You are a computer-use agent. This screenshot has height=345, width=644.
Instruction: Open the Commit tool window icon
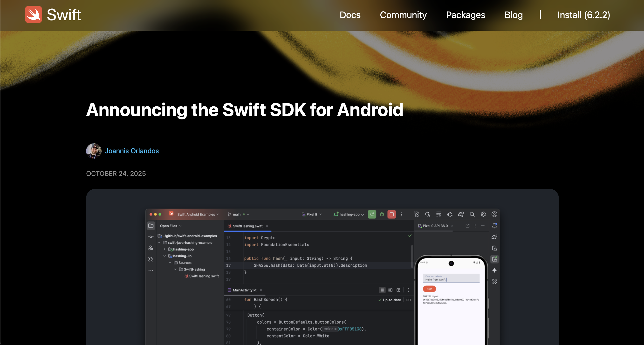coord(151,237)
